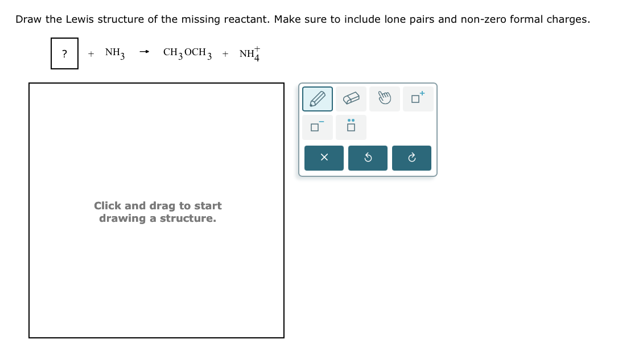The height and width of the screenshot is (364, 618).
Task: Select the lone pair tool
Action: coord(351,127)
